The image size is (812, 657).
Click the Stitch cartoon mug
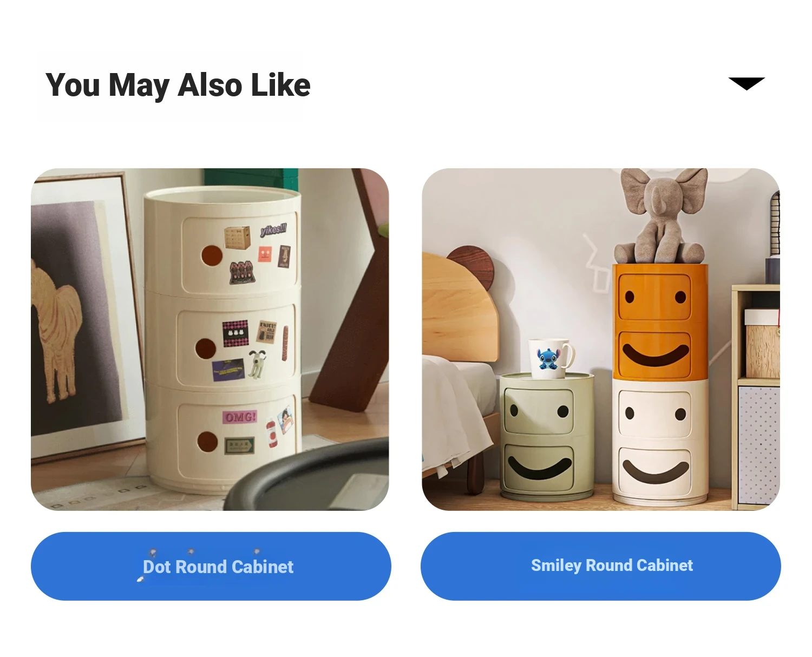551,357
